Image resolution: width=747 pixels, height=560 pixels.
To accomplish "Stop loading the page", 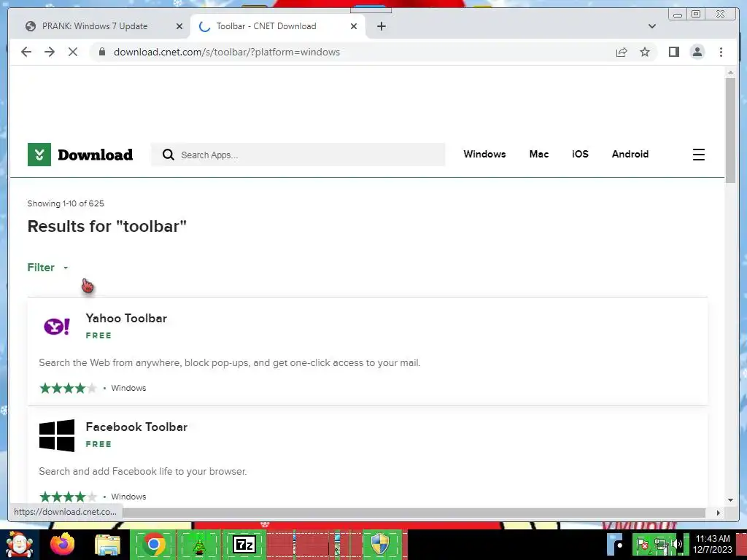I will [73, 52].
